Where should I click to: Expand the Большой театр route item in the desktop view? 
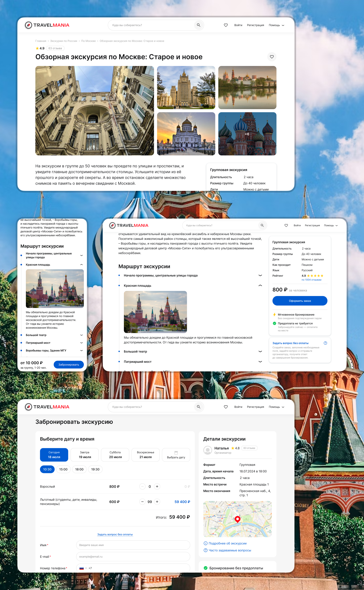[260, 351]
